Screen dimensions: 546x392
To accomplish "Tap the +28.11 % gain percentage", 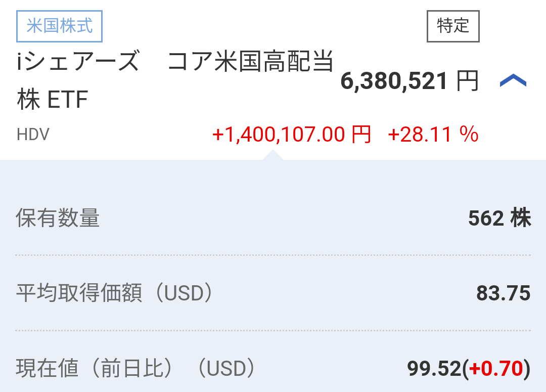I will [433, 135].
